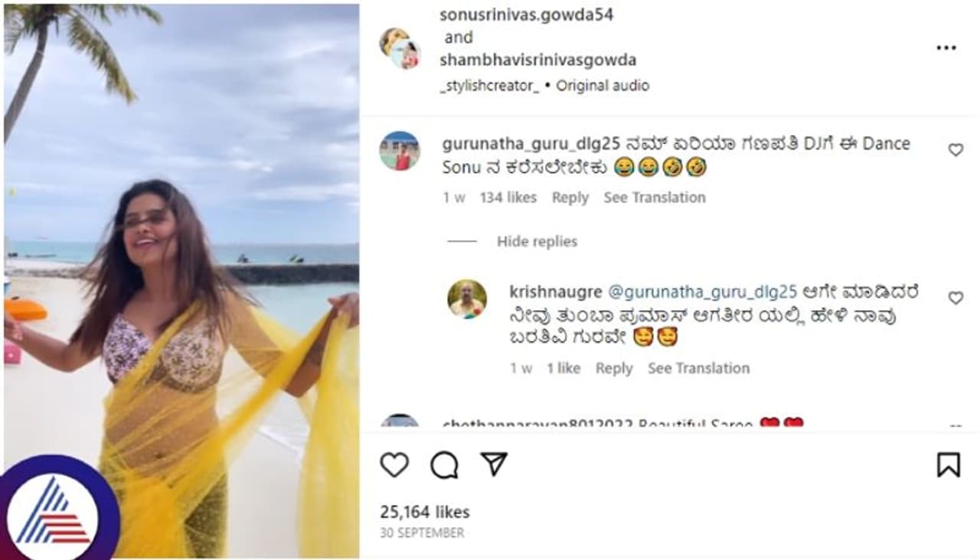The image size is (980, 560).
Task: Open more options three-dot menu
Action: 946,48
